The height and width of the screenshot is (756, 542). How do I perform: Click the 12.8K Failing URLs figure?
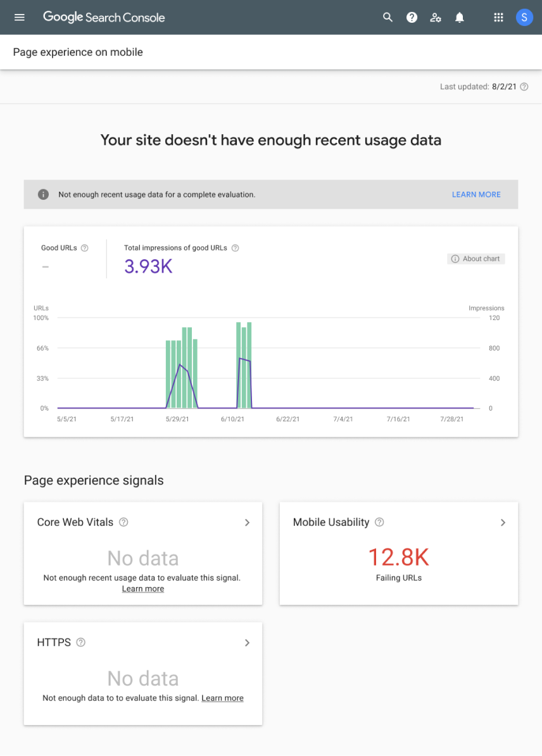[x=399, y=557]
